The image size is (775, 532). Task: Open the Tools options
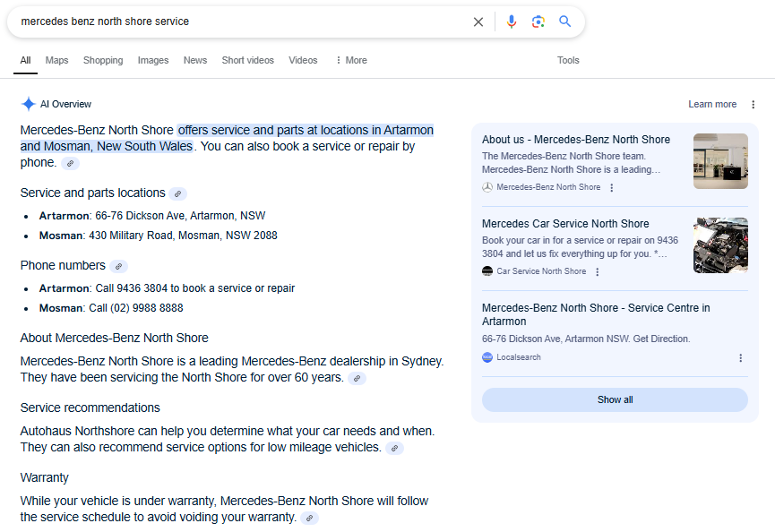click(568, 60)
